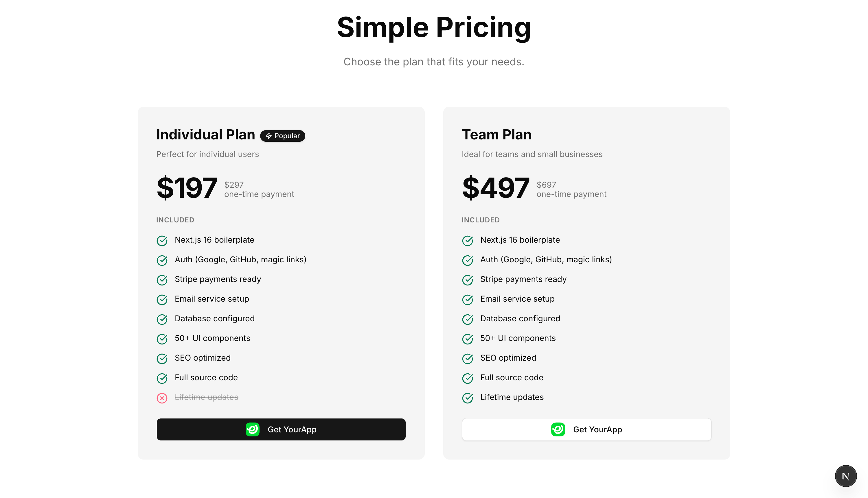Click the Get YourApp button on the Individual Plan
This screenshot has width=868, height=498.
coord(281,429)
